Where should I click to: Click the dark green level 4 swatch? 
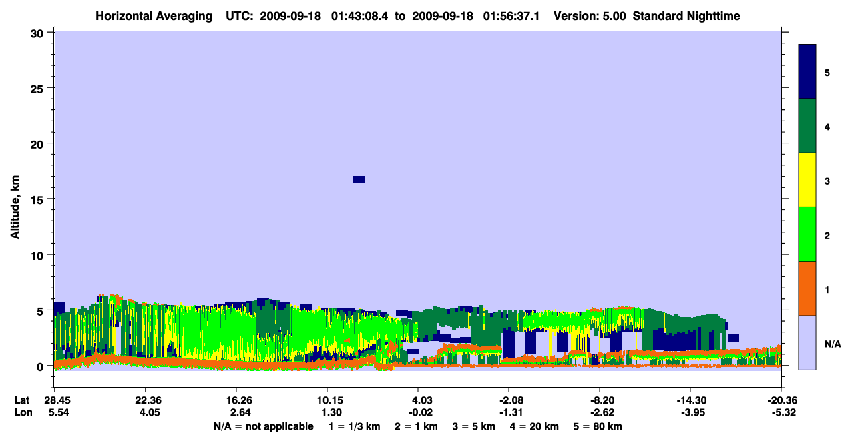pos(807,126)
